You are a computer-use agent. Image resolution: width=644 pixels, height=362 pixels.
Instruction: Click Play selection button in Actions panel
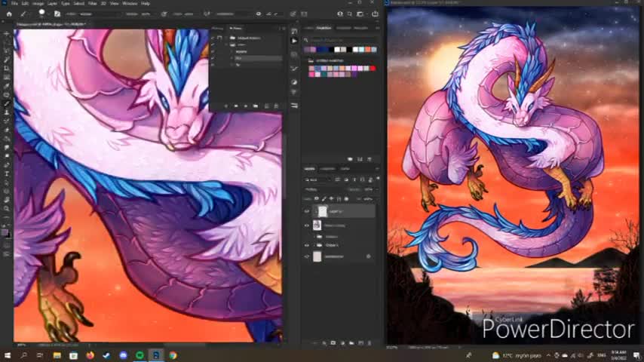click(x=246, y=106)
